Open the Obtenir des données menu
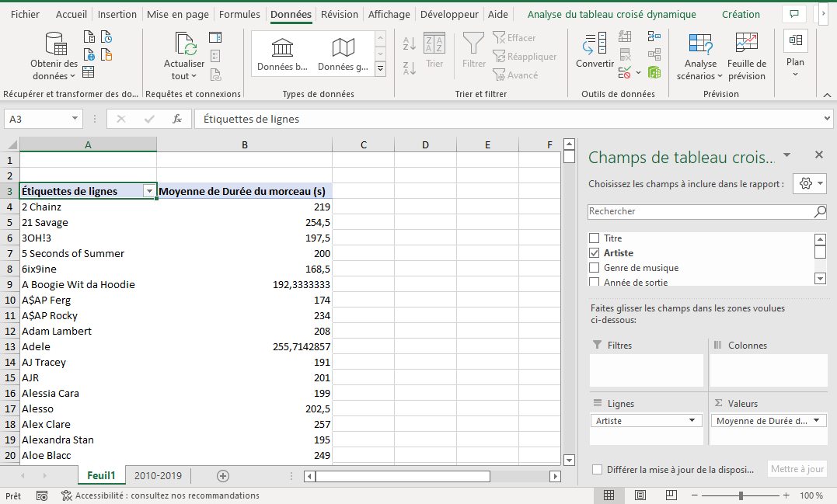The height and width of the screenshot is (504, 837). [54, 56]
